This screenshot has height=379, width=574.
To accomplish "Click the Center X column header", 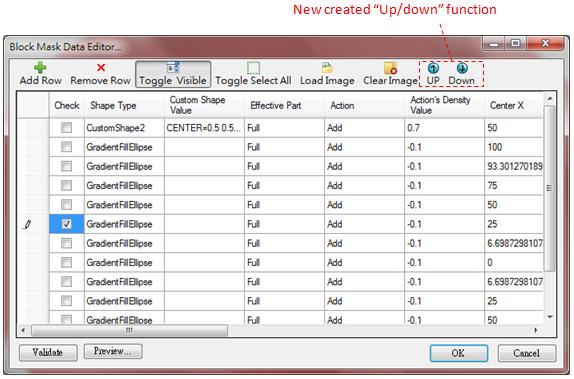I will point(514,105).
